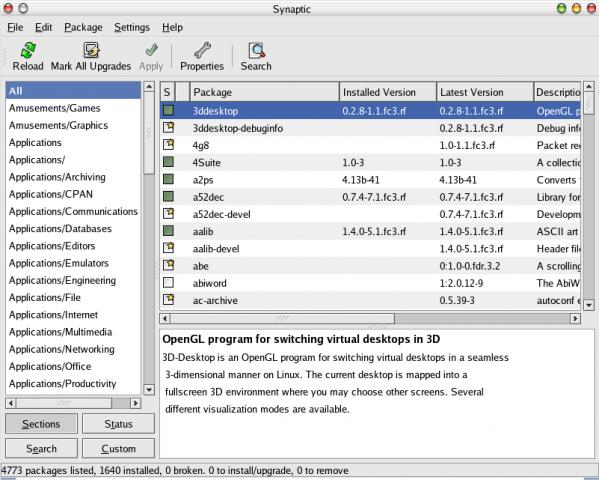
Task: Click the 4Suite package name
Action: tap(207, 162)
